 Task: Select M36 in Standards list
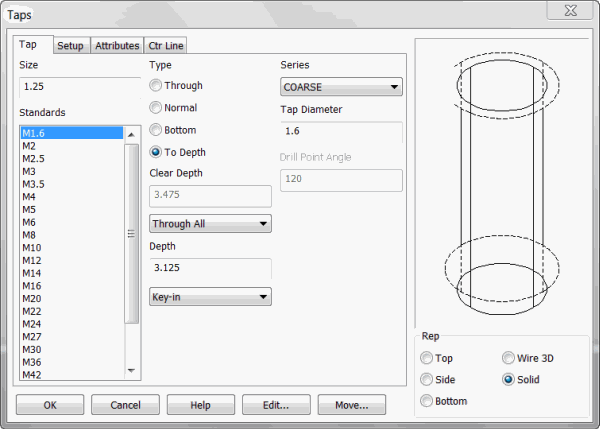(x=72, y=362)
